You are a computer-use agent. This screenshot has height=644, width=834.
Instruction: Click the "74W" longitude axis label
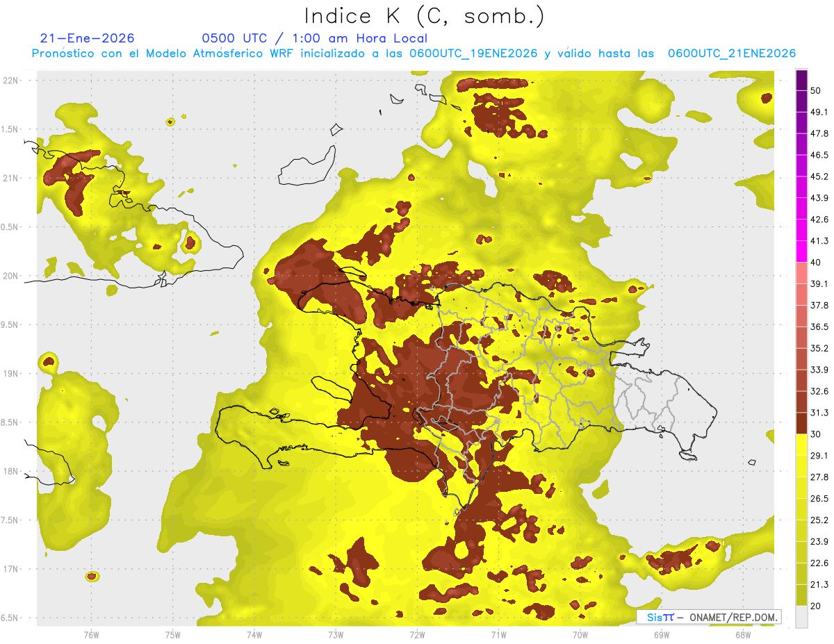tap(254, 635)
